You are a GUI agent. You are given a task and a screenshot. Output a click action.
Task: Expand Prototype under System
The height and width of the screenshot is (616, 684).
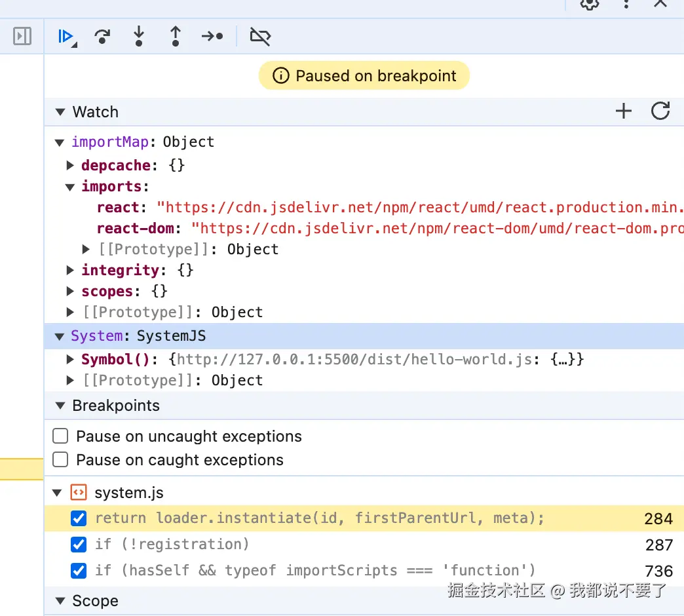70,381
